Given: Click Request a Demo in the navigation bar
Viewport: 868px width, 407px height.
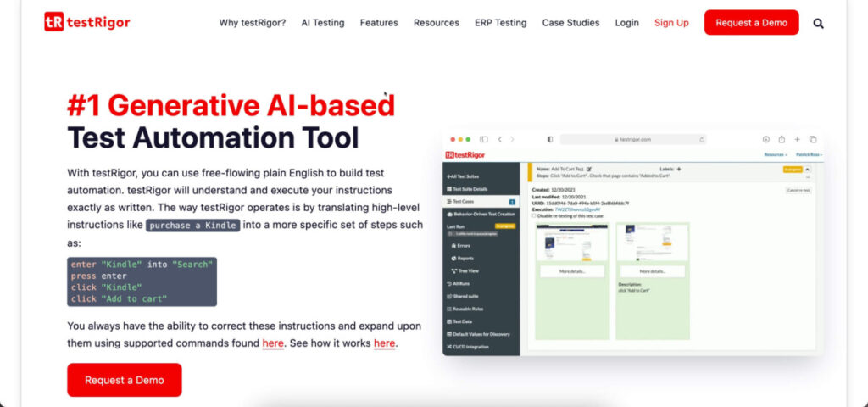Looking at the screenshot, I should pyautogui.click(x=751, y=23).
